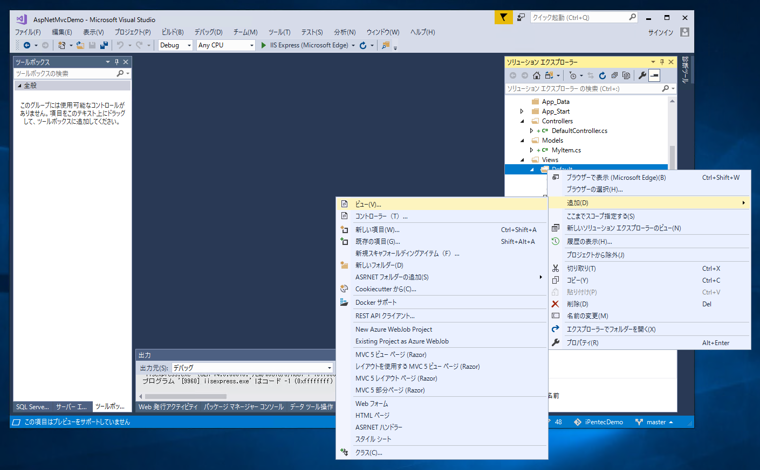Click the Solution Explorer search magnifier icon
The width and height of the screenshot is (760, 470).
665,89
